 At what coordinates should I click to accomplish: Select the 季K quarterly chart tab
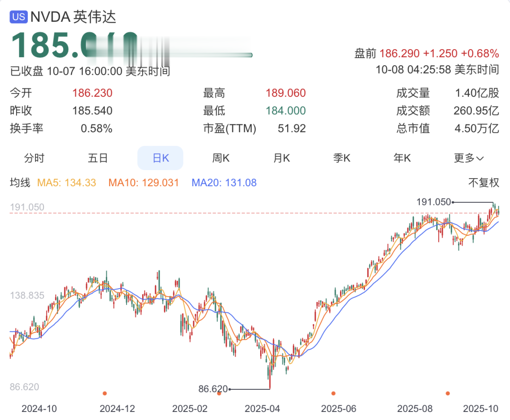(x=341, y=158)
